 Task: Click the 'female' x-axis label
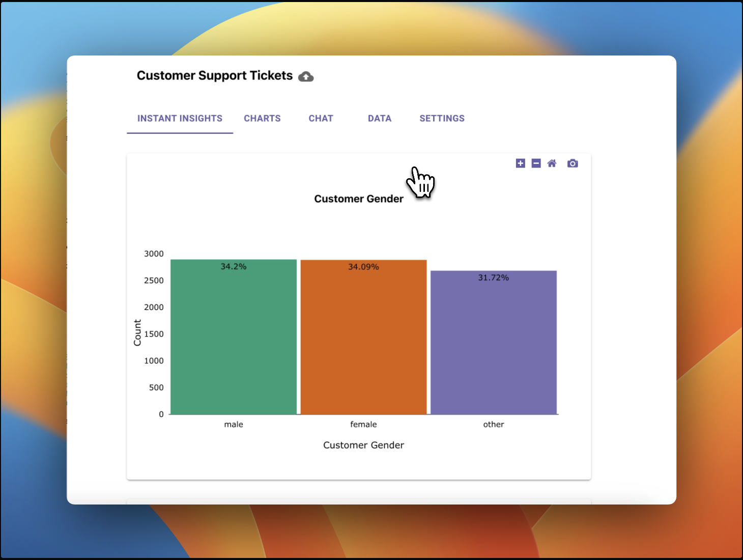(363, 425)
